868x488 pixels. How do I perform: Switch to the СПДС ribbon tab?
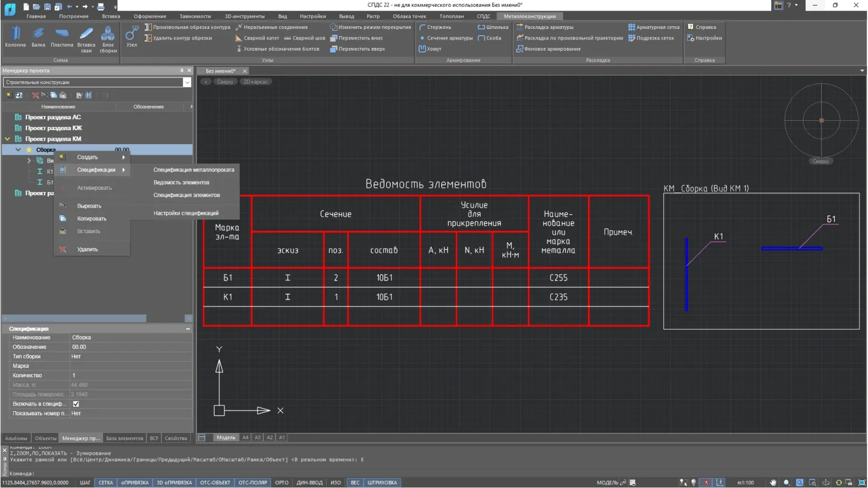point(484,16)
